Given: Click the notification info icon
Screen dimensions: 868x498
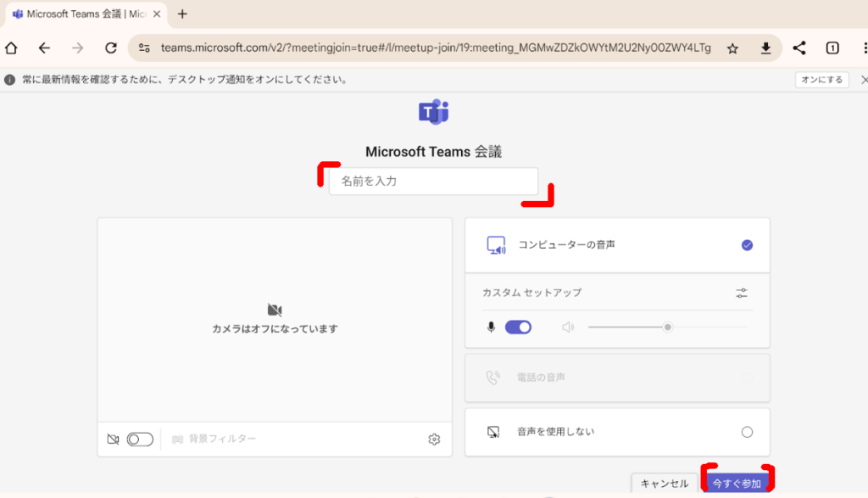Looking at the screenshot, I should click(9, 80).
